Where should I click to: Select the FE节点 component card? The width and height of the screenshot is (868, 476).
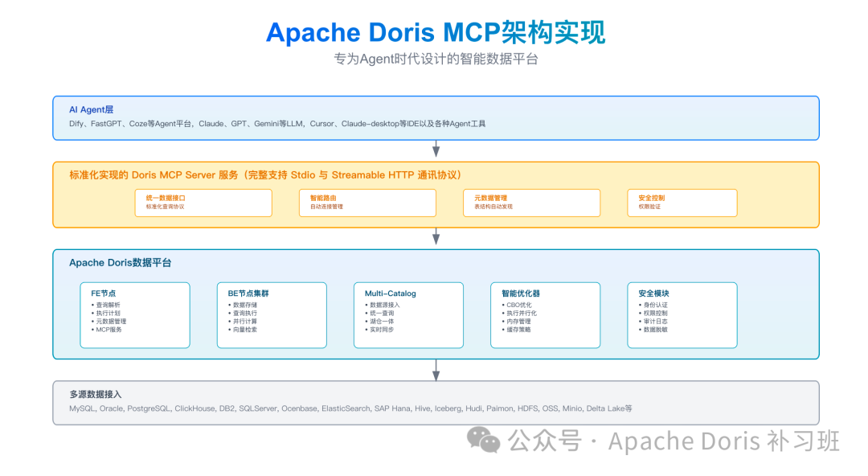(134, 314)
